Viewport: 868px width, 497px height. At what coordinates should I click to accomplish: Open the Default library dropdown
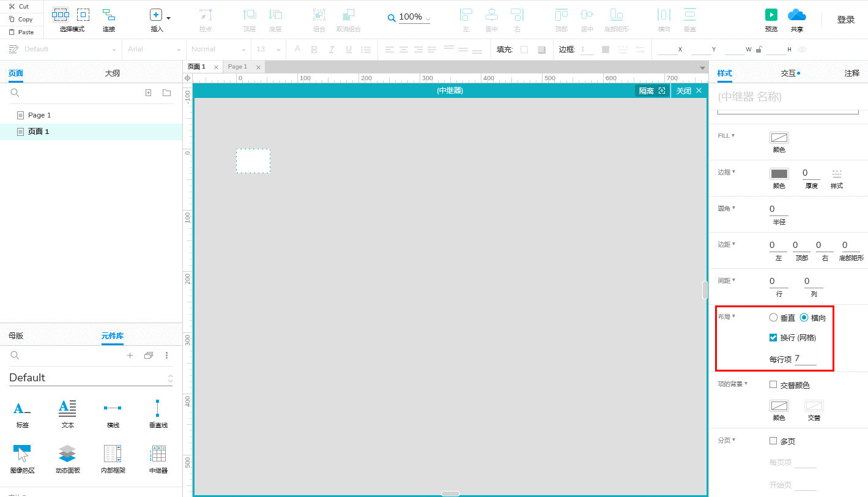91,378
